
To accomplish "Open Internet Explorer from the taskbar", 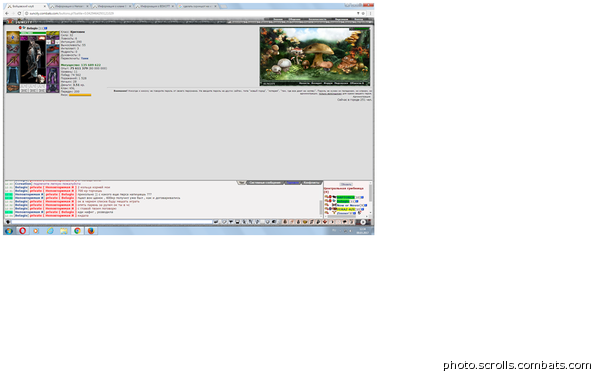I will [x=50, y=231].
